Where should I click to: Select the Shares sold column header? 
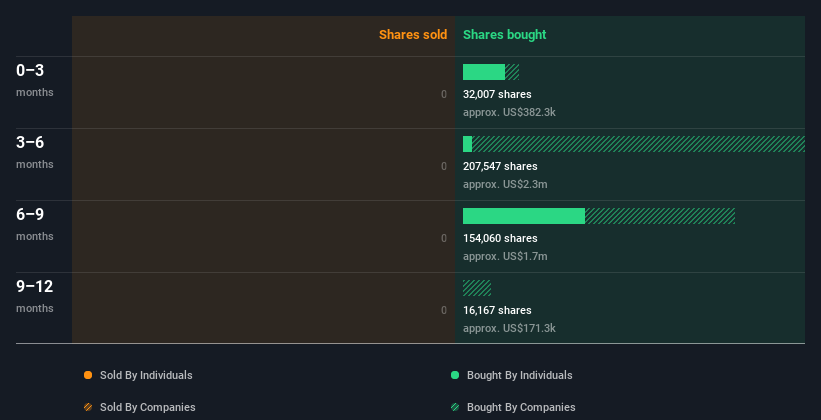click(x=412, y=35)
